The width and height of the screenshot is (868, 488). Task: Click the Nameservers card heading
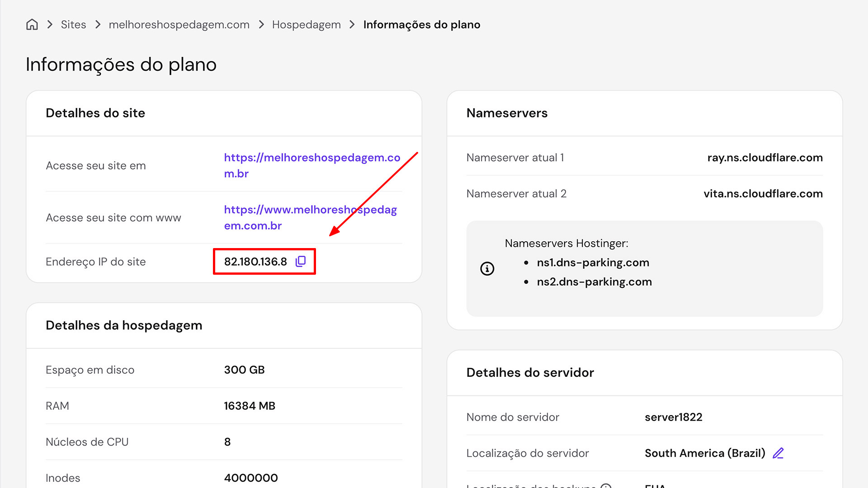click(507, 113)
